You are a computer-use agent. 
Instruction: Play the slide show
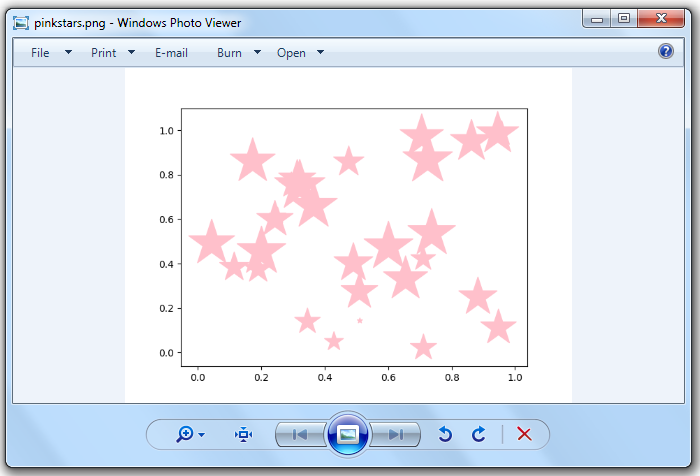(348, 434)
